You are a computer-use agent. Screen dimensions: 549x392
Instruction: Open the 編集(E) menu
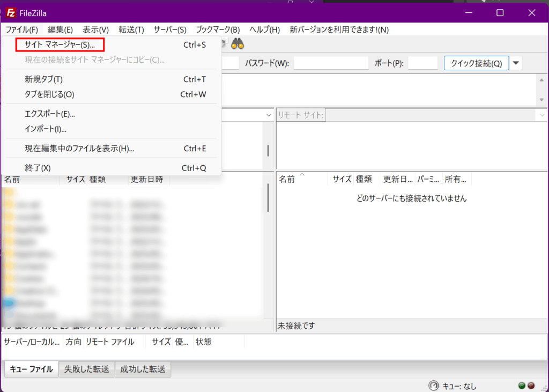click(x=60, y=30)
